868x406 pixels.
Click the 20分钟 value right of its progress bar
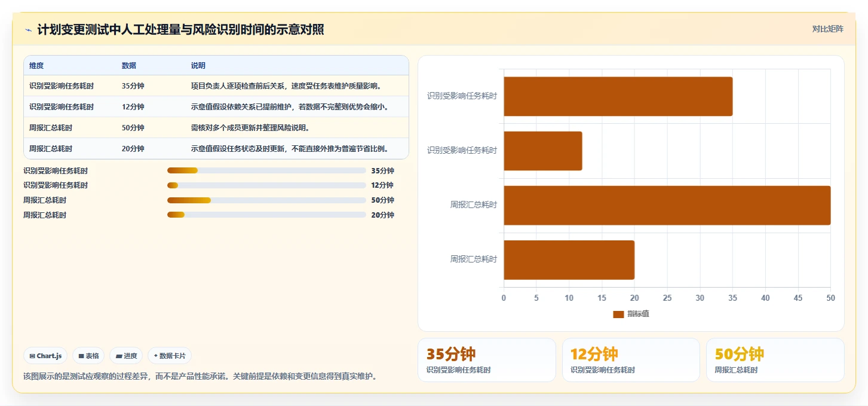(382, 215)
